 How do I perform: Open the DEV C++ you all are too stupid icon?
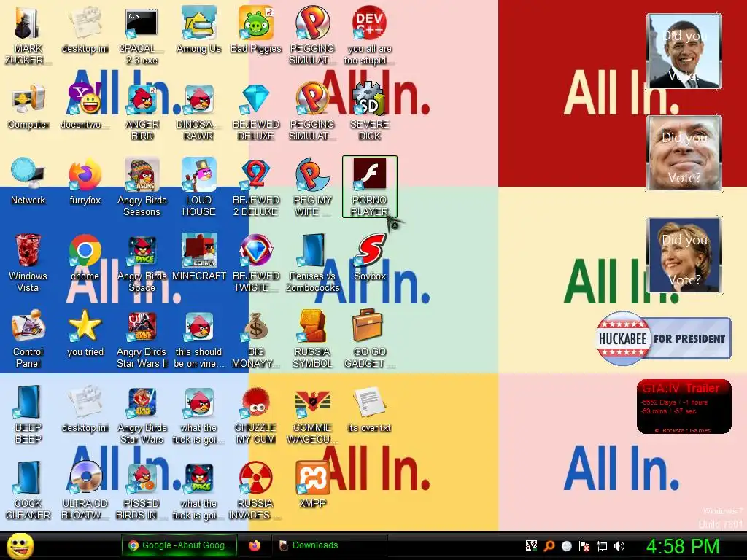pyautogui.click(x=370, y=36)
